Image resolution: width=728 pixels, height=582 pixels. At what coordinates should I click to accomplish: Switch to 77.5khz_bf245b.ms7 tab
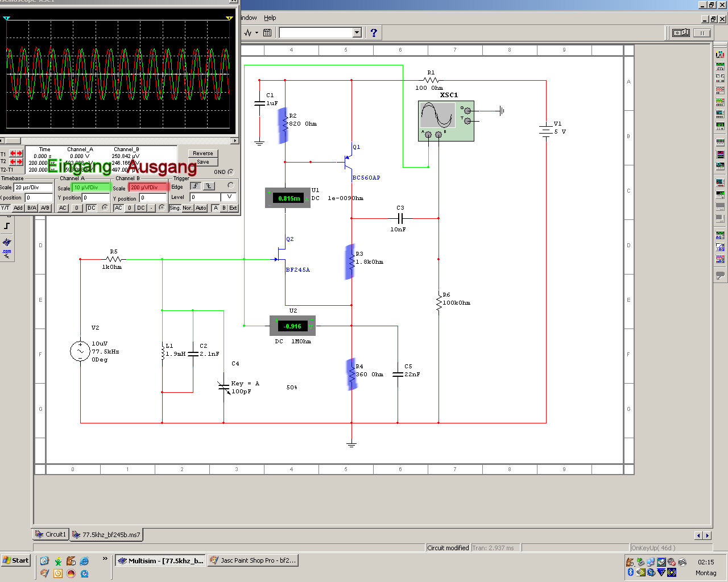click(106, 535)
